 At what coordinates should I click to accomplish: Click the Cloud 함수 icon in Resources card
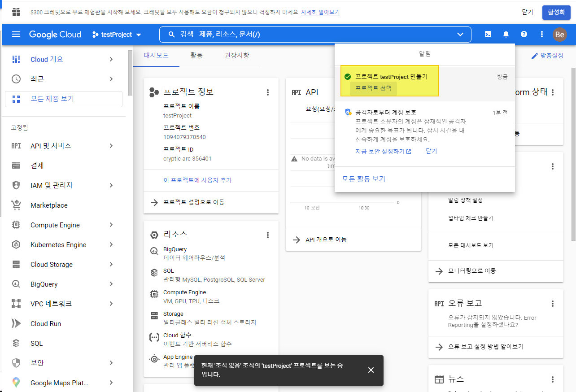[x=154, y=337]
